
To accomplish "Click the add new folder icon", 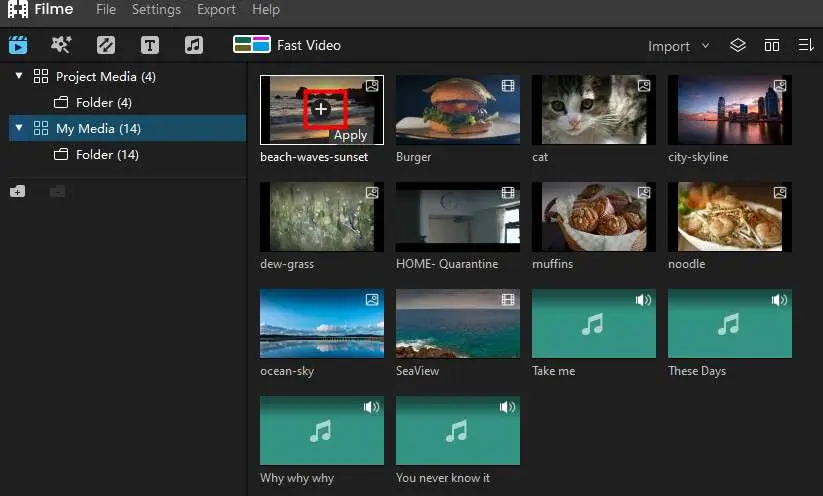I will click(x=18, y=191).
